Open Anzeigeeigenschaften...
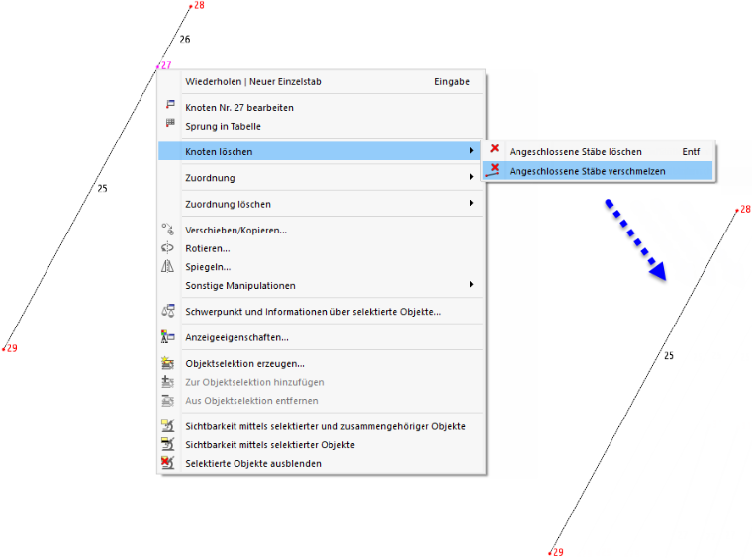This screenshot has width=752, height=560. (x=321, y=337)
